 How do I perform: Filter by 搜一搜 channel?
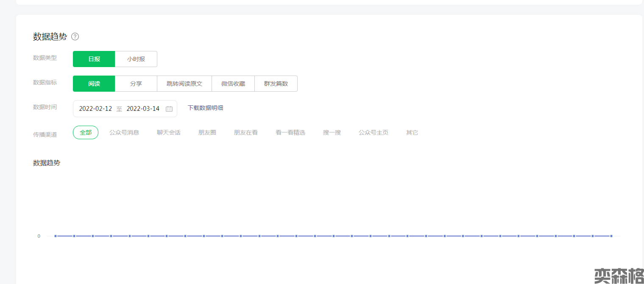coord(332,132)
